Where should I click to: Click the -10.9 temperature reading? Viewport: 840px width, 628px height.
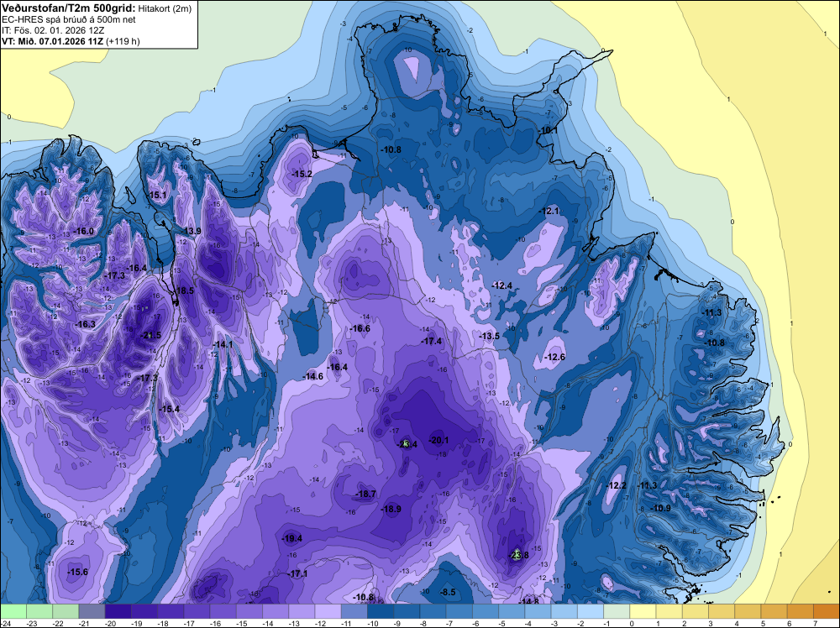(x=660, y=508)
